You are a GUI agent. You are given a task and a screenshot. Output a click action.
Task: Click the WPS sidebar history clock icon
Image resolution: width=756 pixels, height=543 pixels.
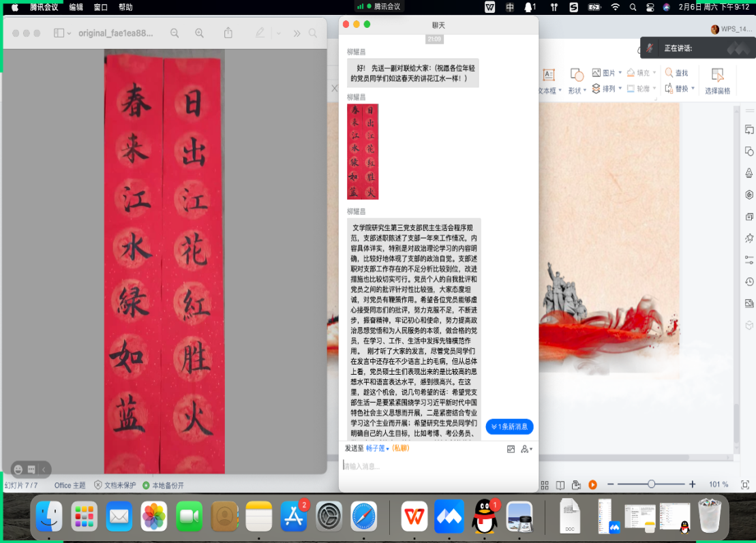(x=749, y=281)
